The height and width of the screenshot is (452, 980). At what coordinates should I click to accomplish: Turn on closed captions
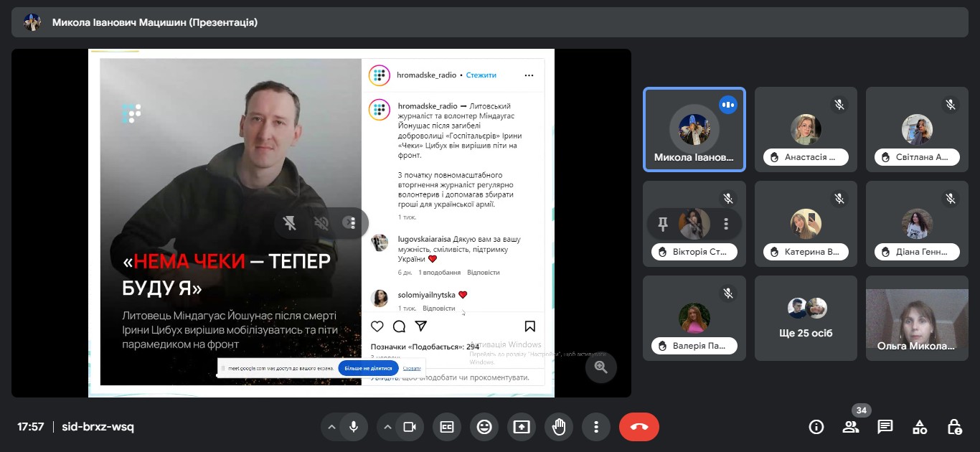click(x=447, y=427)
